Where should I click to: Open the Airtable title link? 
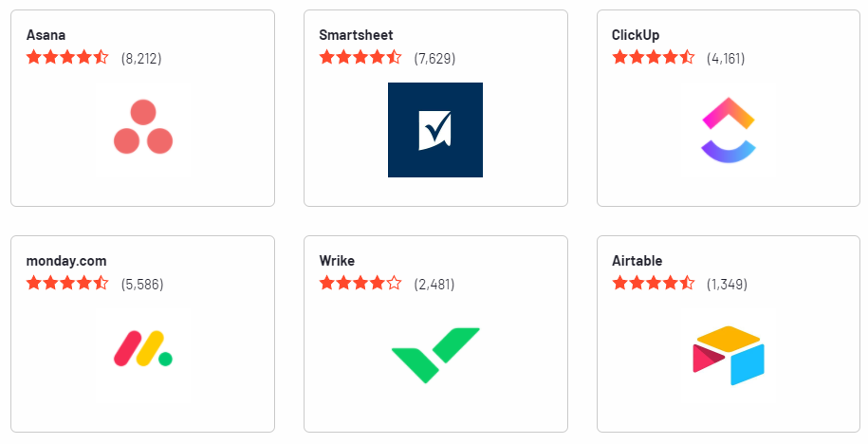(x=637, y=261)
